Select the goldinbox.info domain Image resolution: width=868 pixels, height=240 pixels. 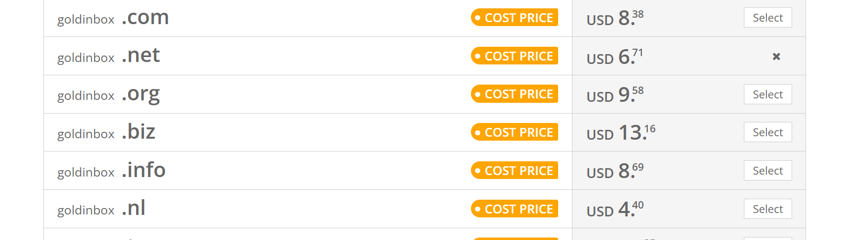point(768,171)
